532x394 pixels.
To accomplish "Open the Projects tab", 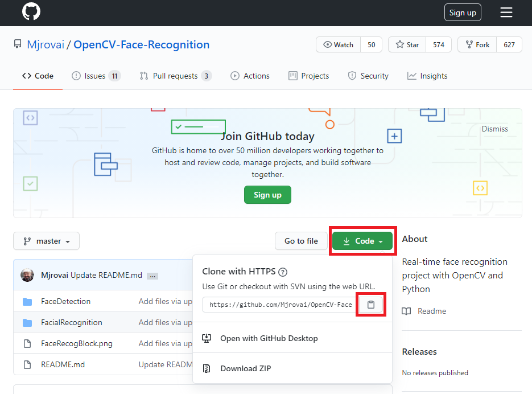I will pyautogui.click(x=309, y=76).
